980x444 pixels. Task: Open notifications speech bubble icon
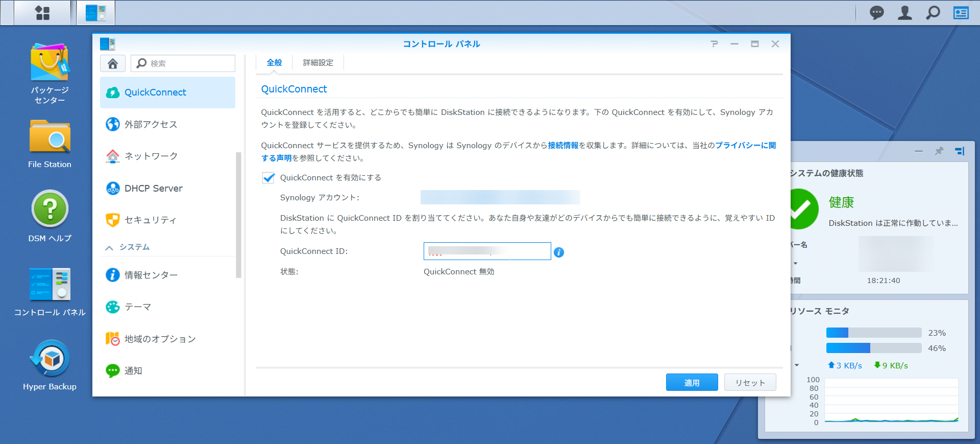click(x=877, y=13)
